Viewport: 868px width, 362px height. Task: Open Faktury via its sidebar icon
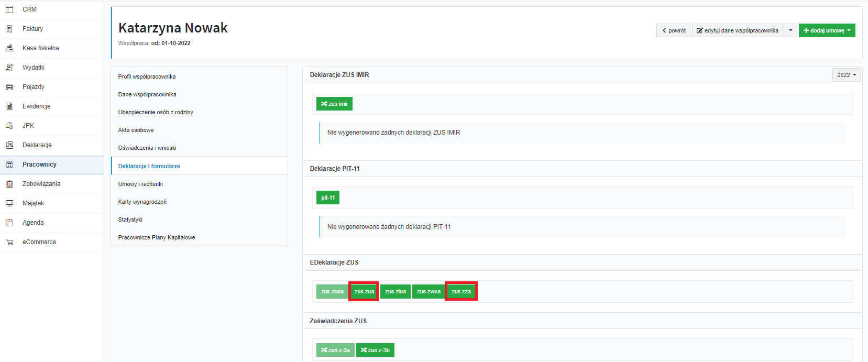click(9, 29)
